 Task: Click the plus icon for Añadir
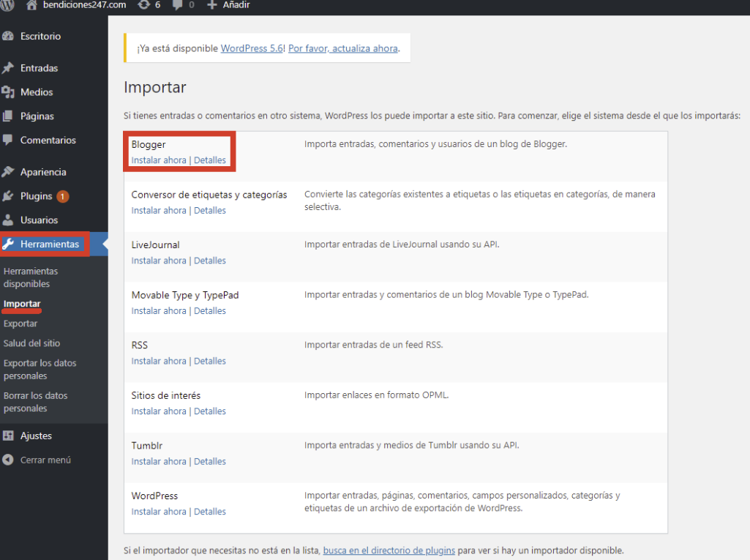pyautogui.click(x=212, y=5)
